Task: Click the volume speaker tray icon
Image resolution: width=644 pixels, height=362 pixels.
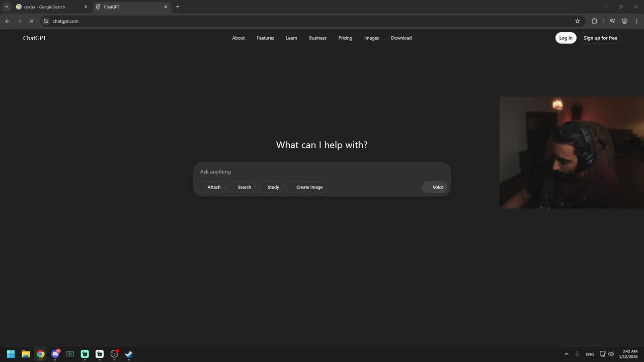Action: (611, 354)
